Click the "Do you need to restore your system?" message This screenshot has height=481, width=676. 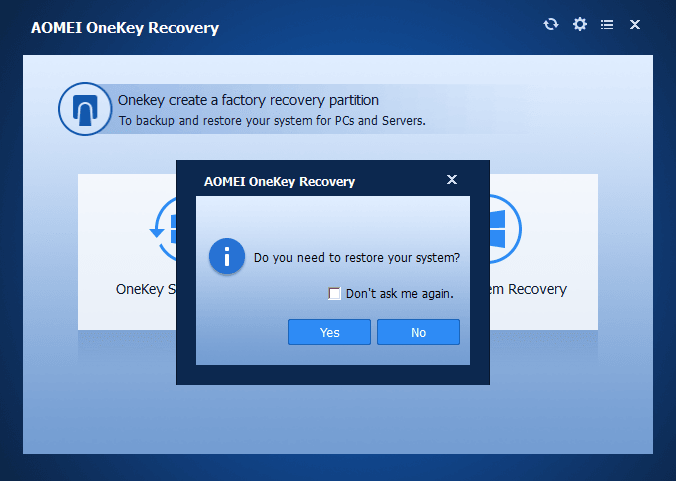pyautogui.click(x=357, y=258)
